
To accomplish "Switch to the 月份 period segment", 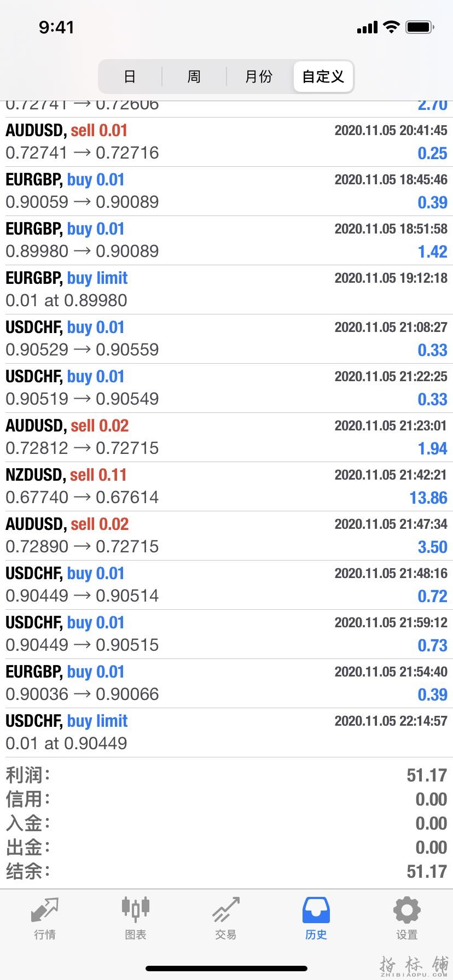I will click(259, 77).
